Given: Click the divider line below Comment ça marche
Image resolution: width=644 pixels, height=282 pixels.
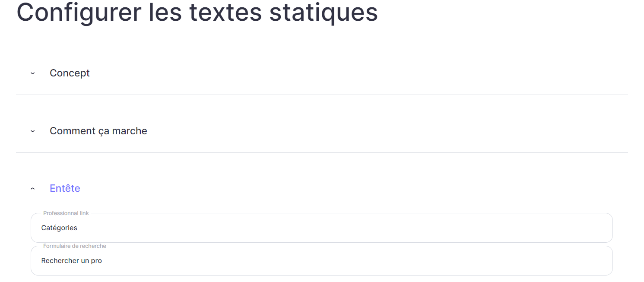Looking at the screenshot, I should (x=322, y=152).
